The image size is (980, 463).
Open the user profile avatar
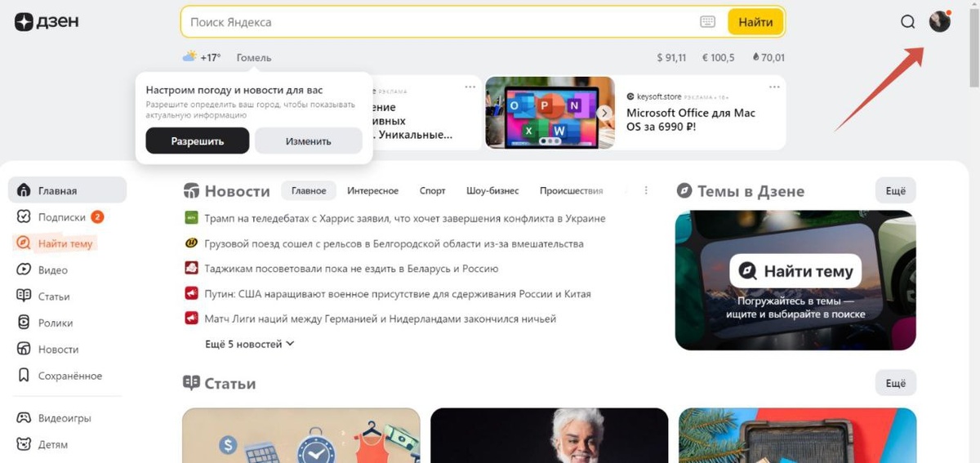coord(940,21)
